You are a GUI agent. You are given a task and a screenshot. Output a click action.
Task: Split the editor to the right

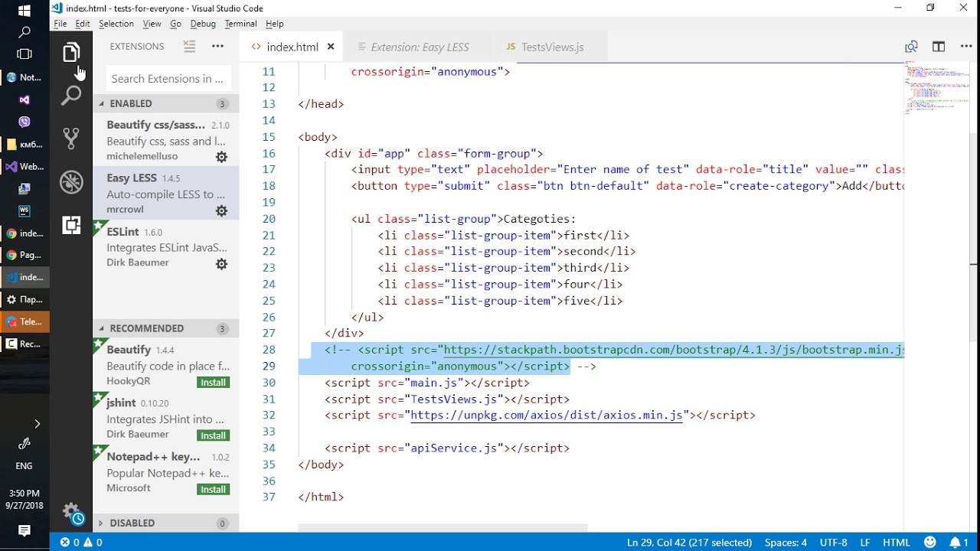pyautogui.click(x=939, y=47)
